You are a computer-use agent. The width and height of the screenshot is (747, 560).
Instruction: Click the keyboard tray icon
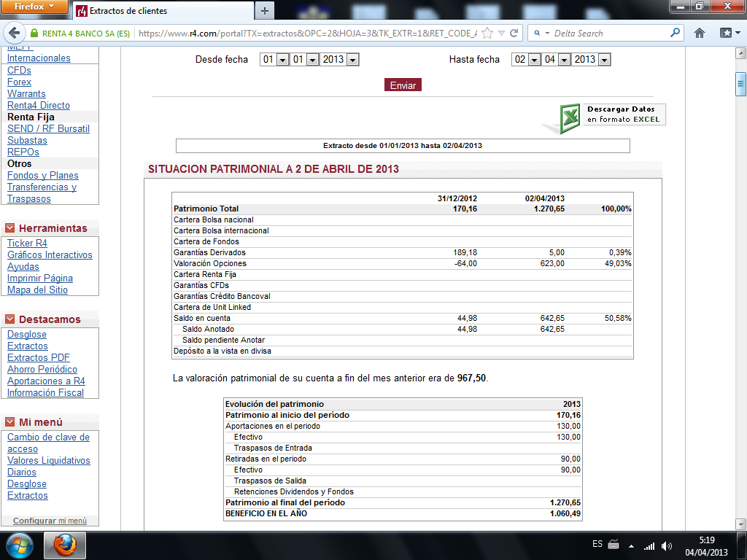[x=614, y=544]
